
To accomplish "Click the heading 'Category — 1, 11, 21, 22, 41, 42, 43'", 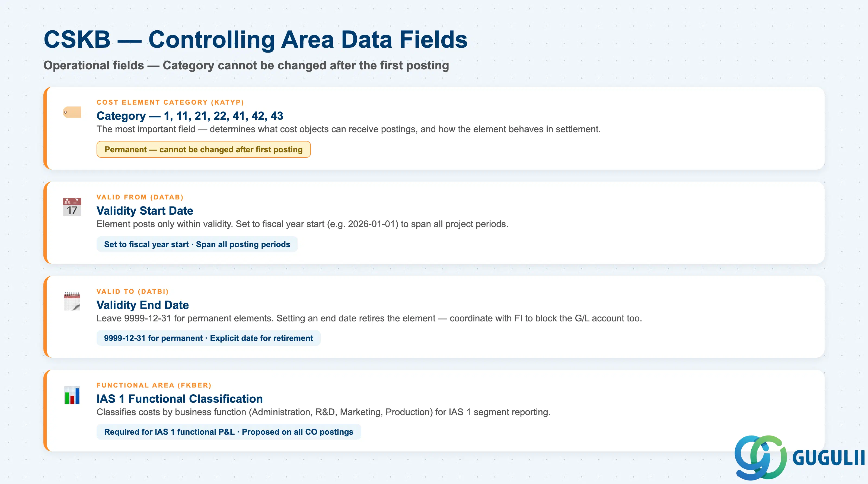I will 190,116.
